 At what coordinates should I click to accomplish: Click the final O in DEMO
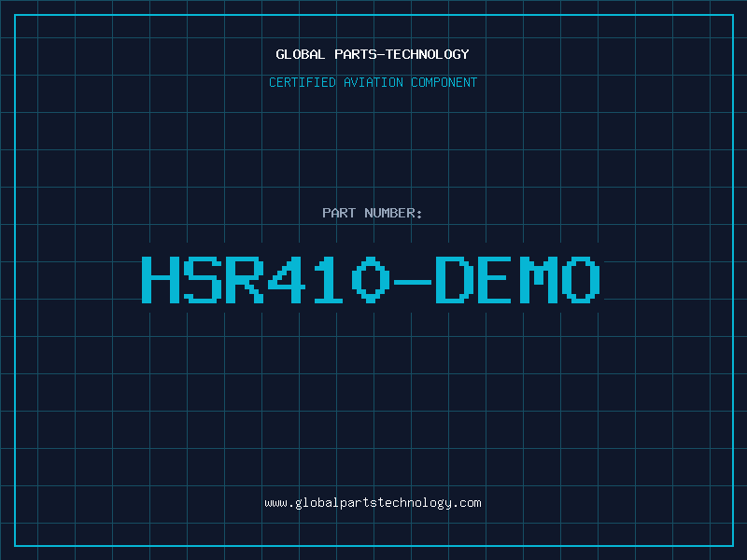583,279
